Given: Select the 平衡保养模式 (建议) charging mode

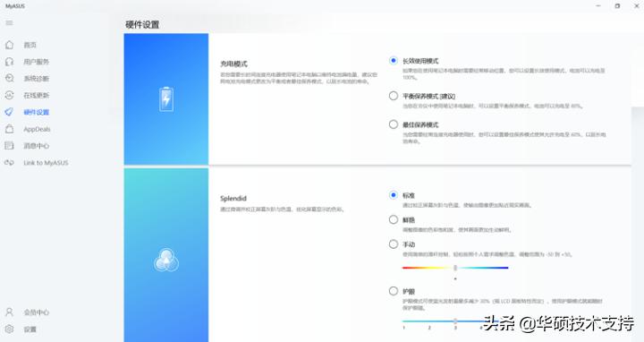Looking at the screenshot, I should coord(393,96).
